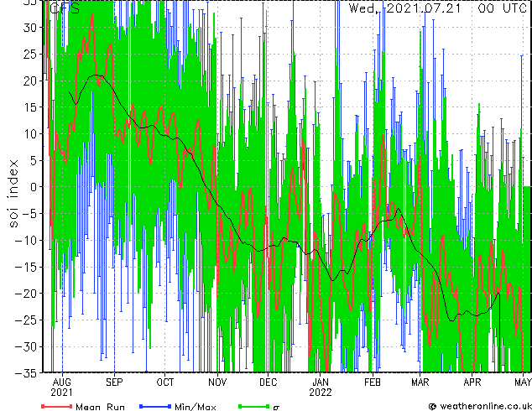The height and width of the screenshot is (411, 532).
Task: Click the 'JAN' x-axis label
Action: click(321, 382)
